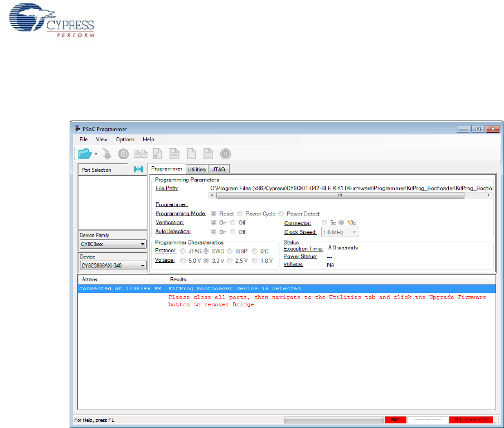
Task: Turn AutoDetection Off
Action: pyautogui.click(x=232, y=232)
